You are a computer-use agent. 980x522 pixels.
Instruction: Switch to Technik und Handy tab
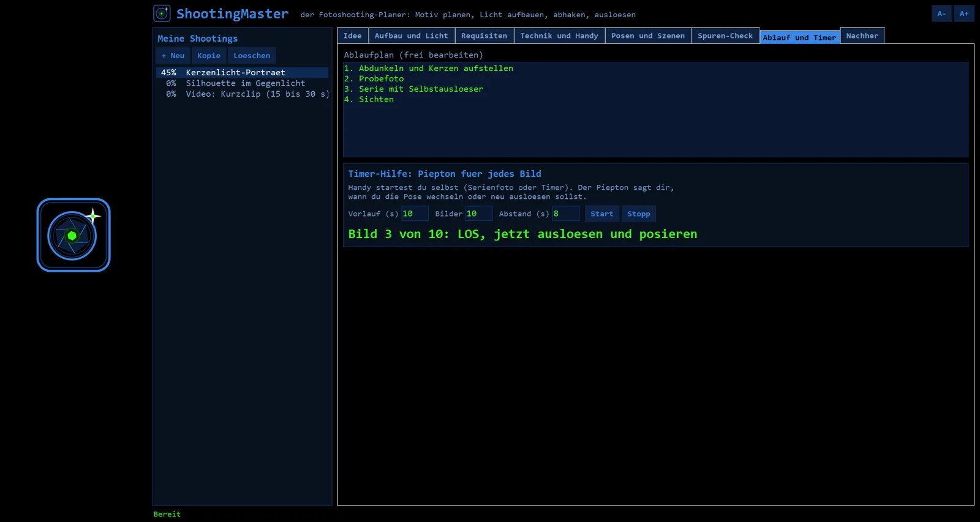point(559,35)
